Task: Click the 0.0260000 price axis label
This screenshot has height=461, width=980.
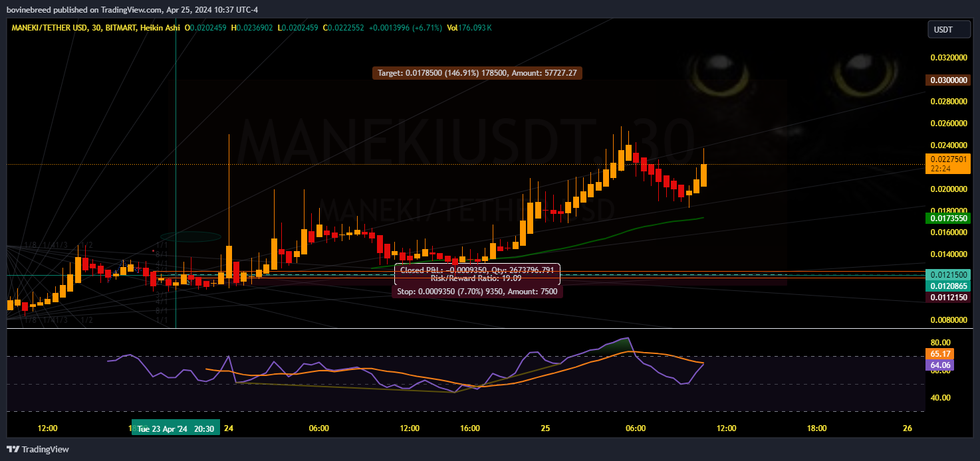Action: (948, 124)
